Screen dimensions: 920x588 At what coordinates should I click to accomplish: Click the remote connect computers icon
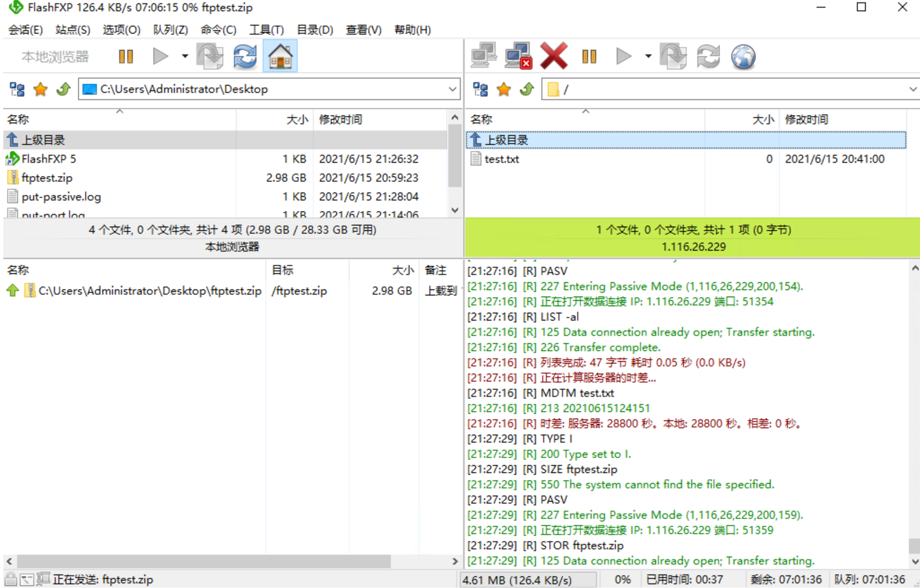(483, 56)
